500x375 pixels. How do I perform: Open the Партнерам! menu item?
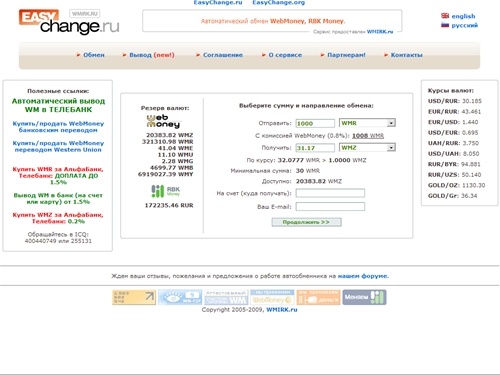pyautogui.click(x=346, y=55)
